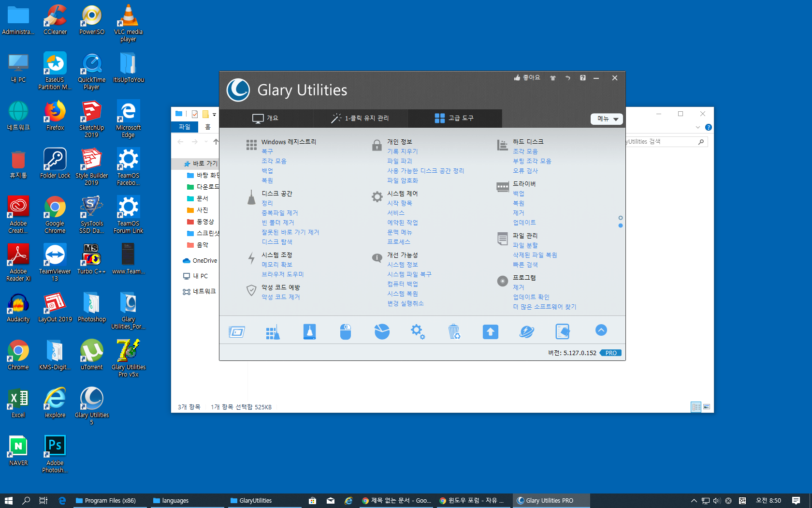The image size is (812, 508).
Task: Open the 메뉴 dropdown in Glary Utilities
Action: click(607, 119)
